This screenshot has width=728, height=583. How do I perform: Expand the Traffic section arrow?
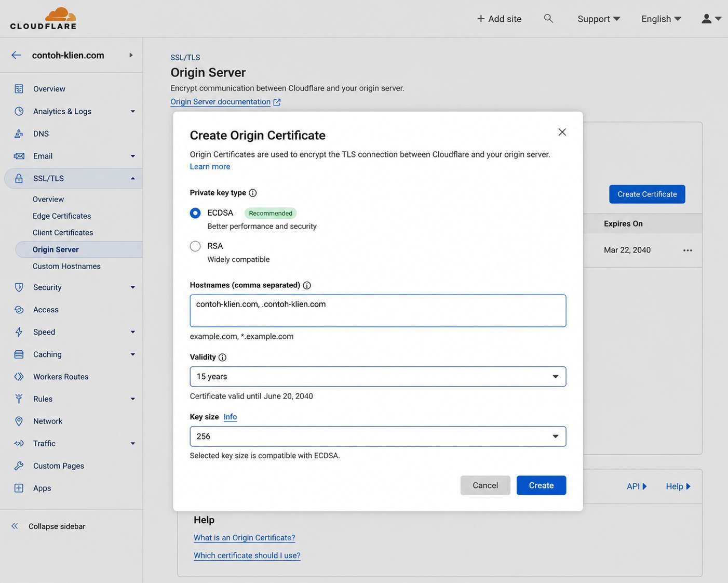(x=133, y=444)
